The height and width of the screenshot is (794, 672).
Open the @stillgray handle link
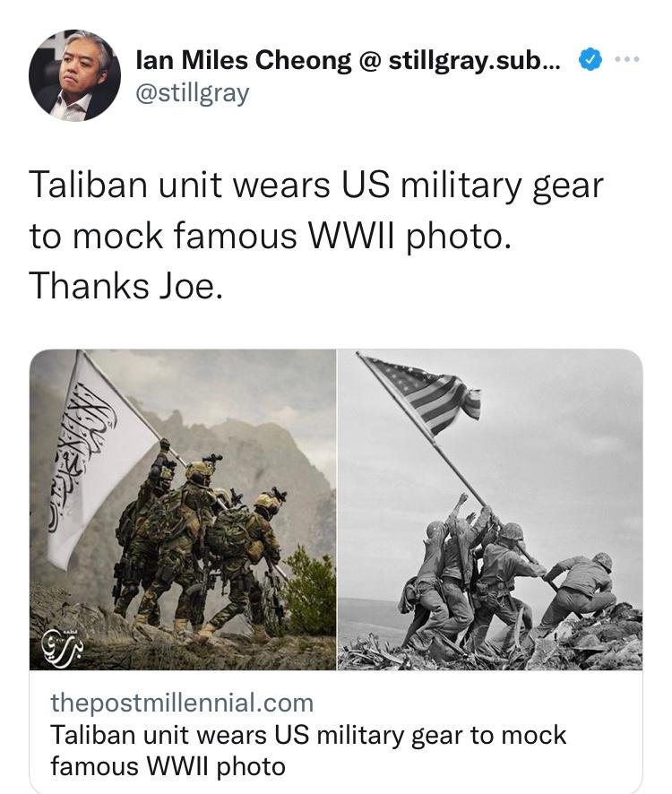(193, 93)
